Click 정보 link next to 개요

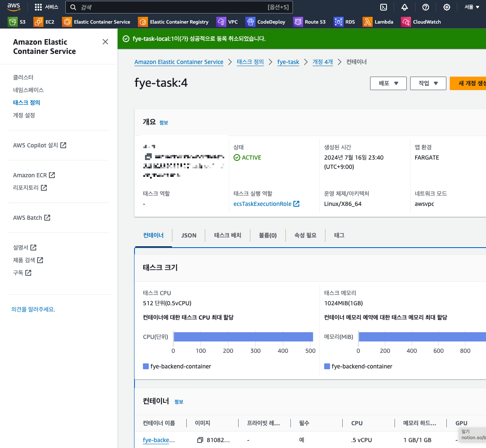164,123
